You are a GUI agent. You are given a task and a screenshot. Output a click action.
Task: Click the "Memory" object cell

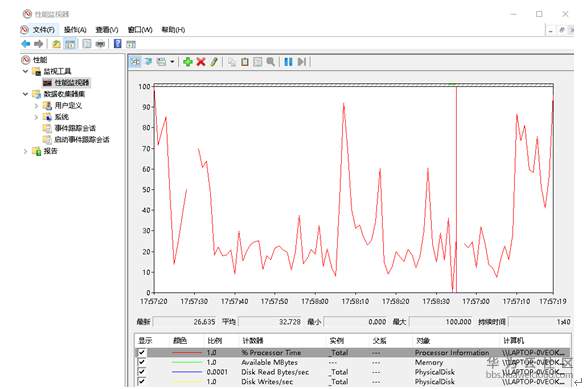point(429,362)
